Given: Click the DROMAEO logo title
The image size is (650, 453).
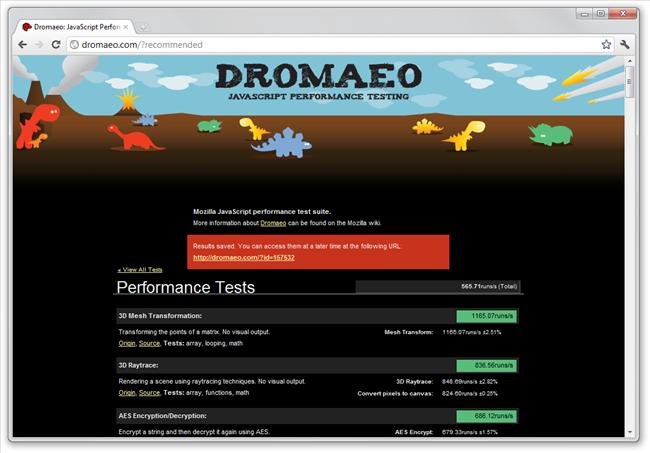Looking at the screenshot, I should click(318, 76).
